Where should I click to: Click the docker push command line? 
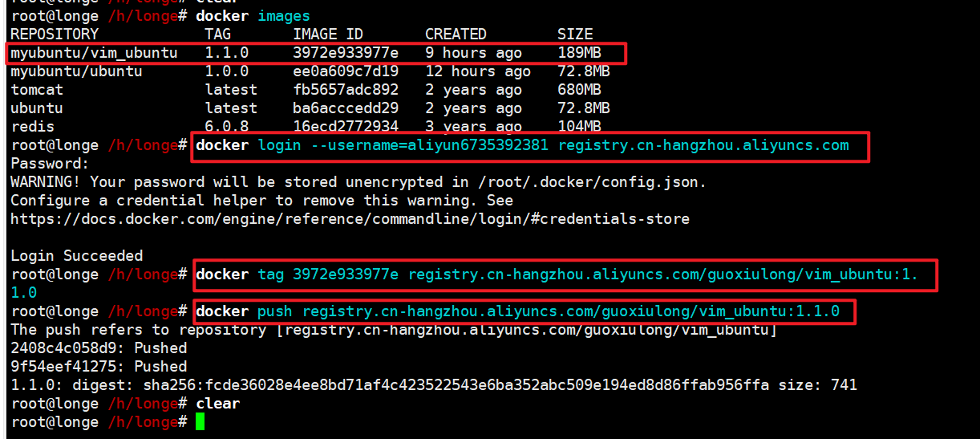(517, 311)
